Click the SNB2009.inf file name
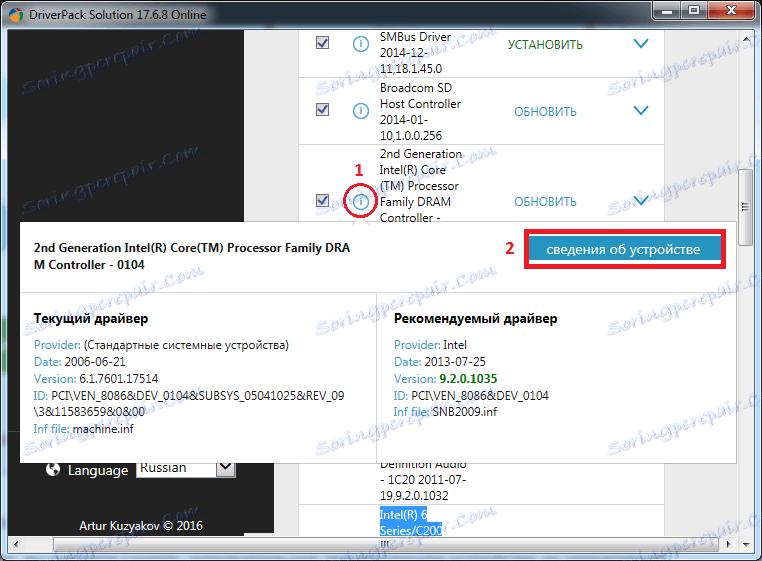The width and height of the screenshot is (762, 561). [x=465, y=412]
